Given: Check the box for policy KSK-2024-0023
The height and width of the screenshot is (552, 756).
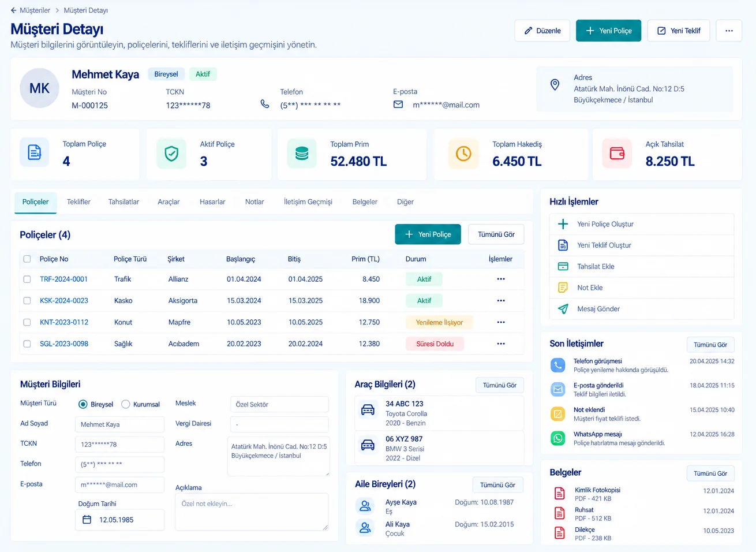Looking at the screenshot, I should pos(27,300).
